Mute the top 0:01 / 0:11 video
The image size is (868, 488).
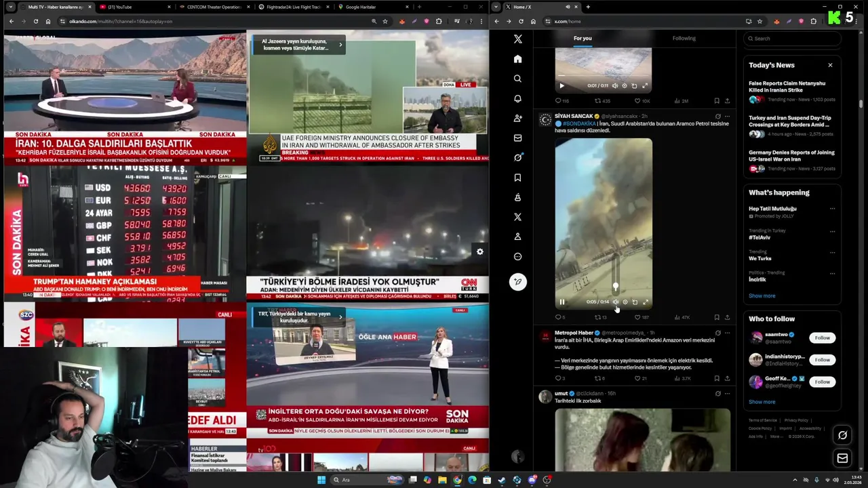point(615,86)
